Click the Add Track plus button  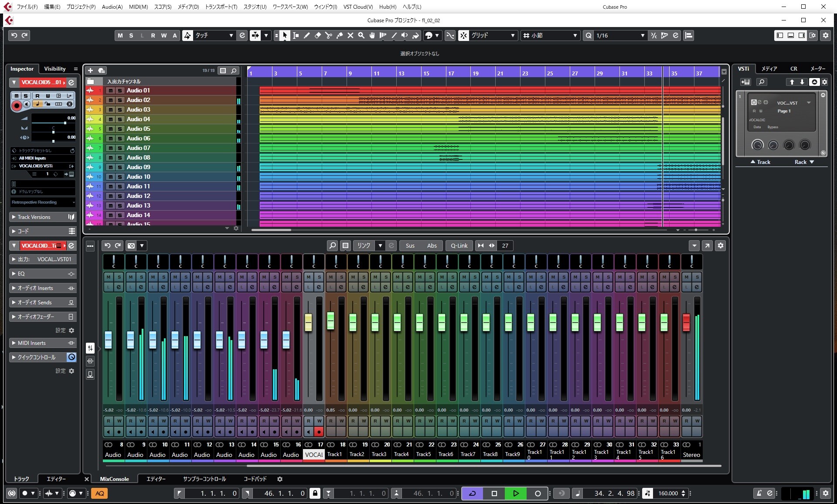(90, 71)
